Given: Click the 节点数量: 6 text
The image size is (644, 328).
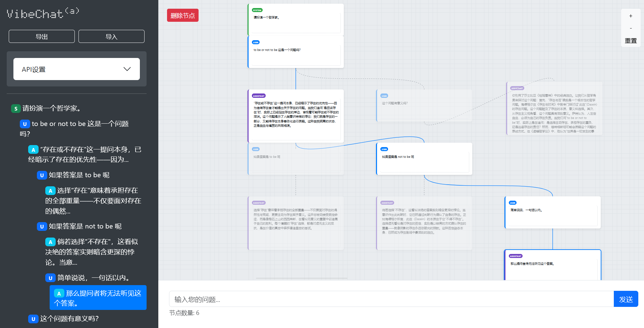Looking at the screenshot, I should coord(184,313).
